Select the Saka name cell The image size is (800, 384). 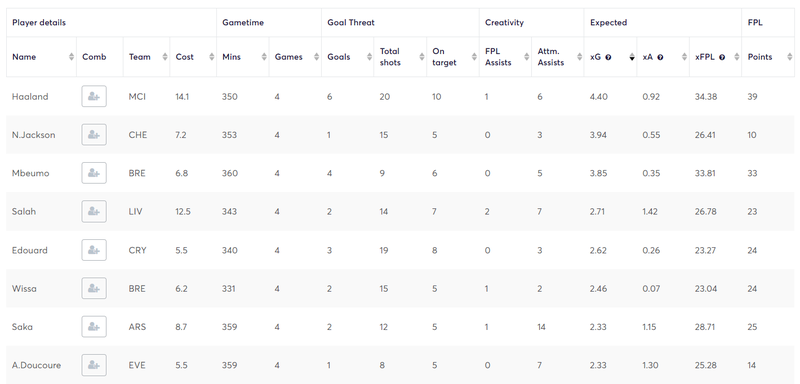22,326
